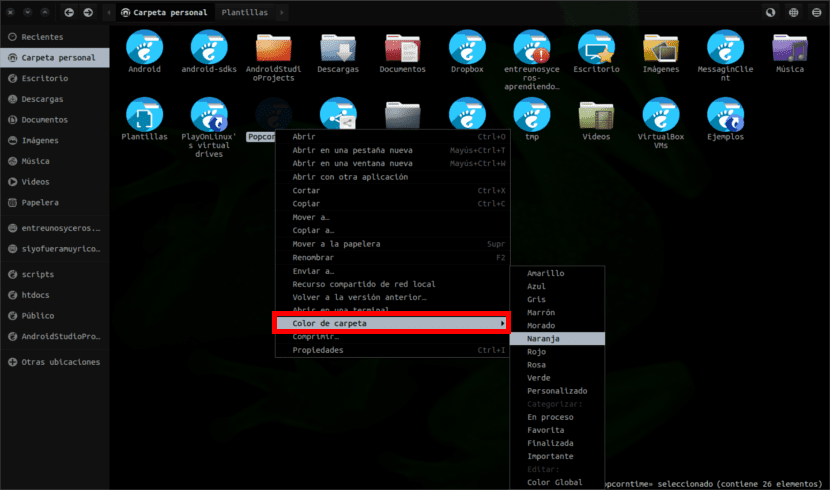Open the Vídeos folder icon
This screenshot has height=490, width=830.
click(596, 115)
